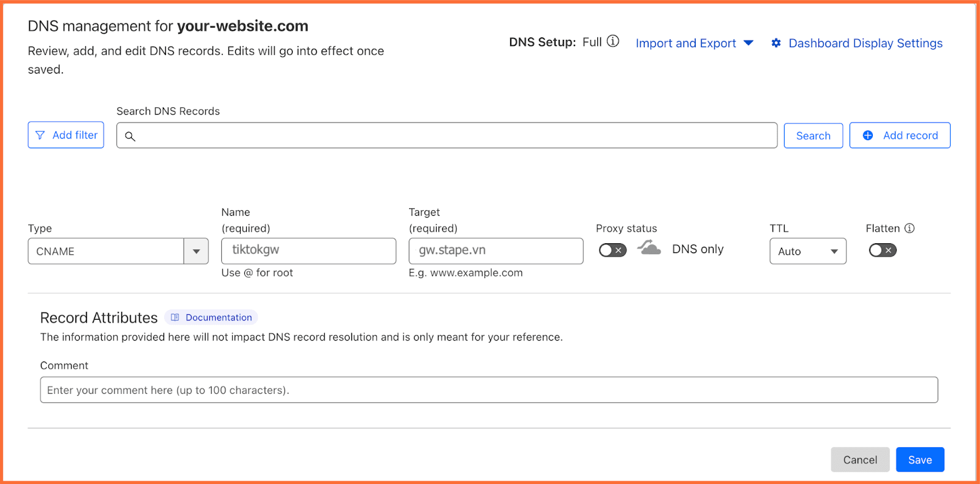Click the Search button
The image size is (980, 484).
pyautogui.click(x=813, y=135)
